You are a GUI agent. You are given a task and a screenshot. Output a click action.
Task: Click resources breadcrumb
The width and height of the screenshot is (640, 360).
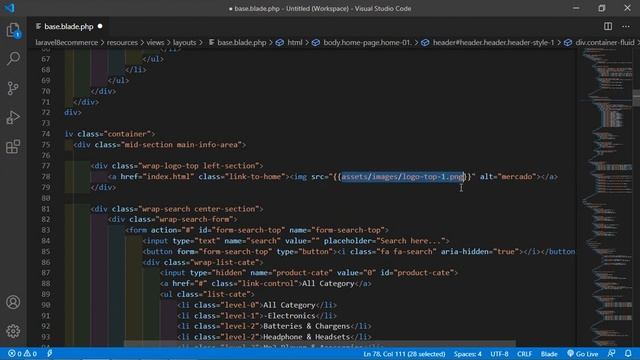(x=122, y=42)
